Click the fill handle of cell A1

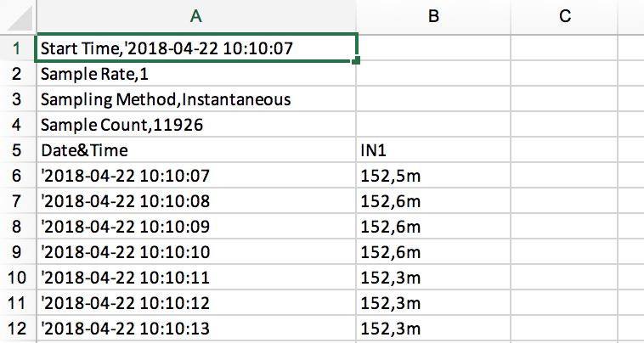point(356,60)
